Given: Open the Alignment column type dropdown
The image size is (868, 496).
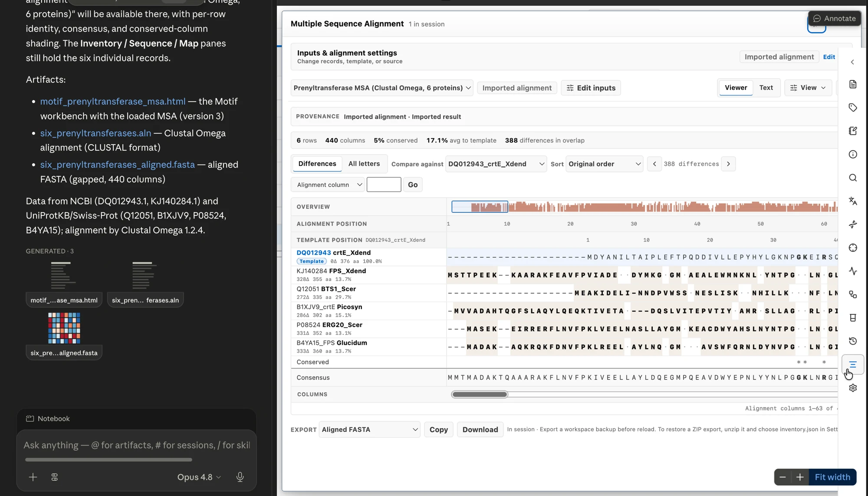Looking at the screenshot, I should [x=328, y=185].
